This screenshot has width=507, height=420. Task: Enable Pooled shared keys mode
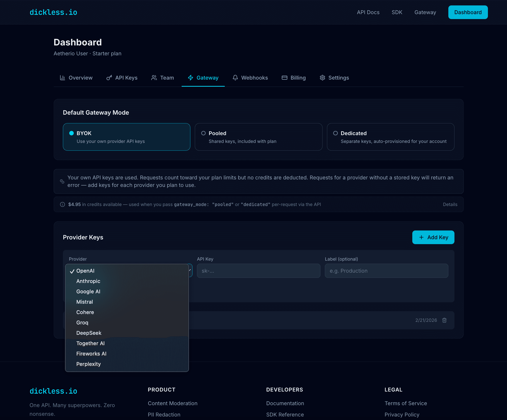coord(204,133)
